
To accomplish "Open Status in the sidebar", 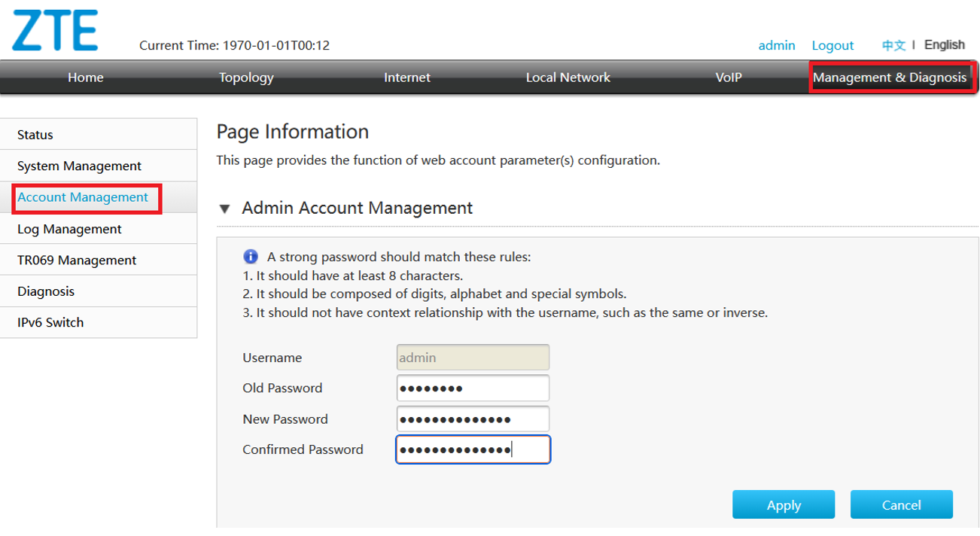I will click(35, 135).
